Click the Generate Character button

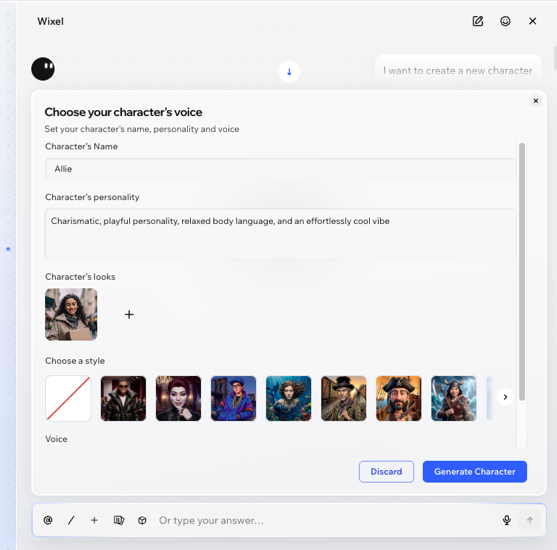(x=475, y=471)
